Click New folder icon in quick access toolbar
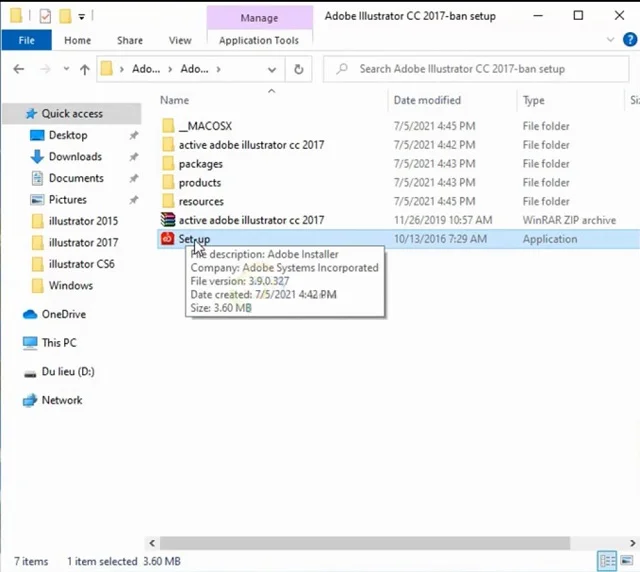Image resolution: width=640 pixels, height=572 pixels. click(x=65, y=16)
